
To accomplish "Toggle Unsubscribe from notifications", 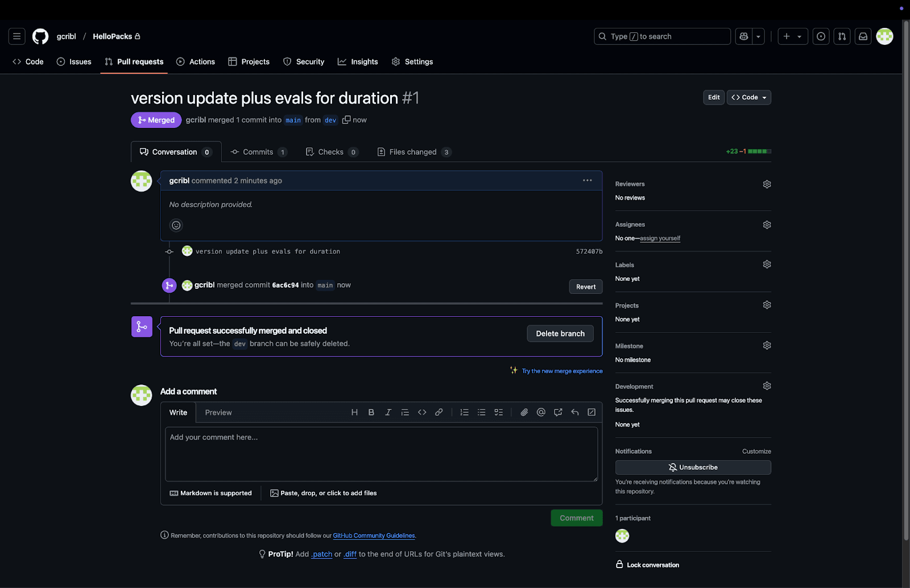I will (693, 467).
